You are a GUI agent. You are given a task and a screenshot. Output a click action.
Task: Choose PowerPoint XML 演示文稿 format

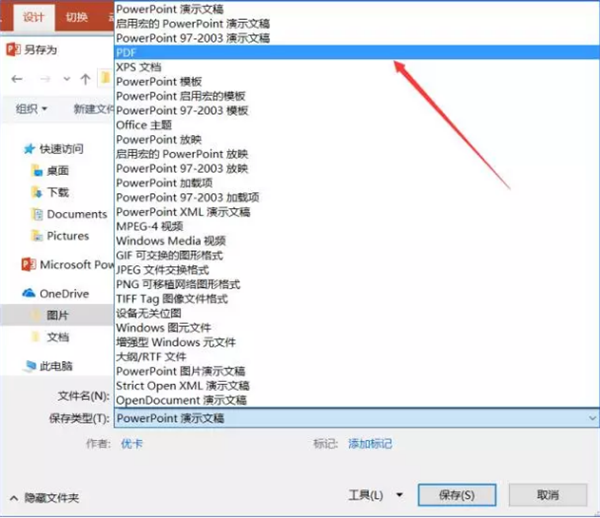click(357, 212)
